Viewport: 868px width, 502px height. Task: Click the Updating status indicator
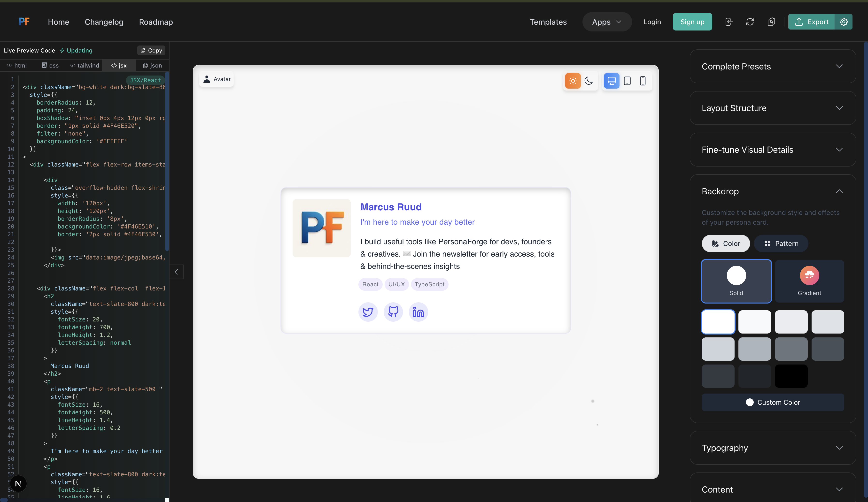pyautogui.click(x=76, y=50)
